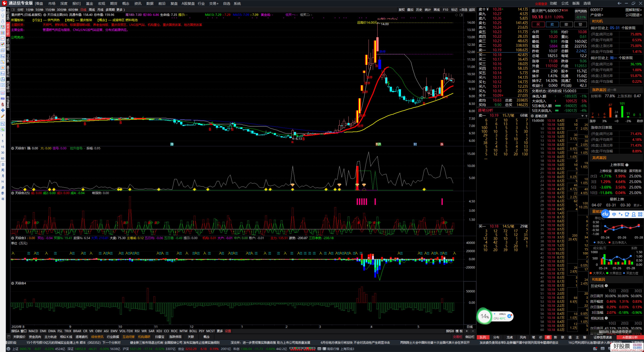
Task: Toggle the panel layout icon beside the diamond
Action: [x=461, y=15]
